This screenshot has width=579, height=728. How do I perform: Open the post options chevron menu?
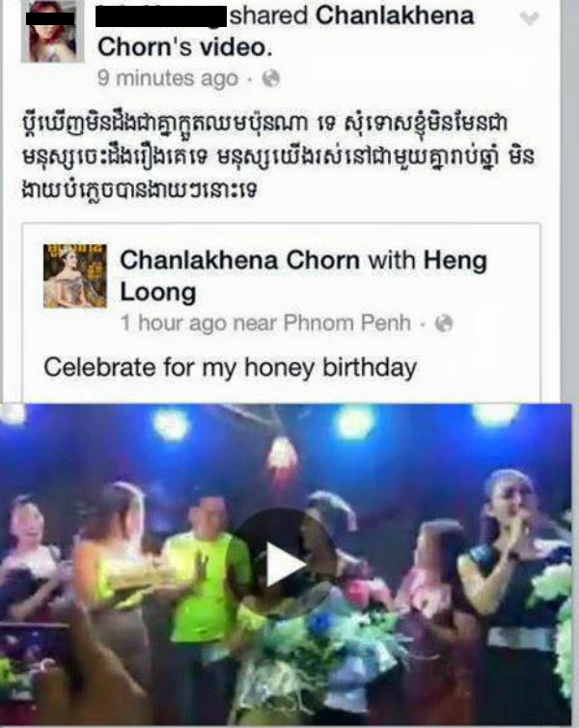[530, 18]
